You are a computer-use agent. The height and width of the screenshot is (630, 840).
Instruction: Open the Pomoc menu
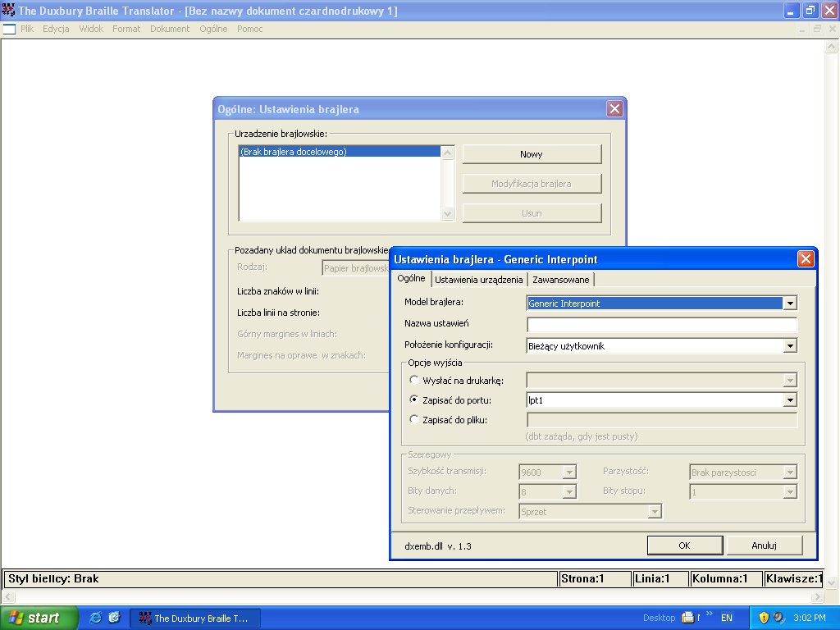coord(249,29)
